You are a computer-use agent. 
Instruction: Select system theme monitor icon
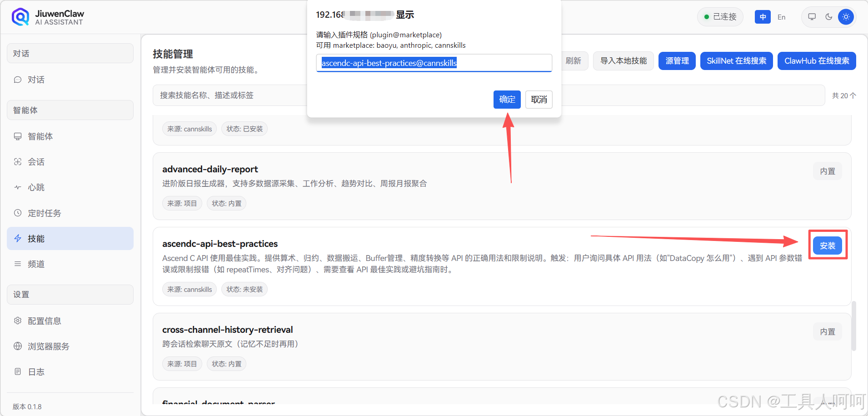tap(812, 17)
